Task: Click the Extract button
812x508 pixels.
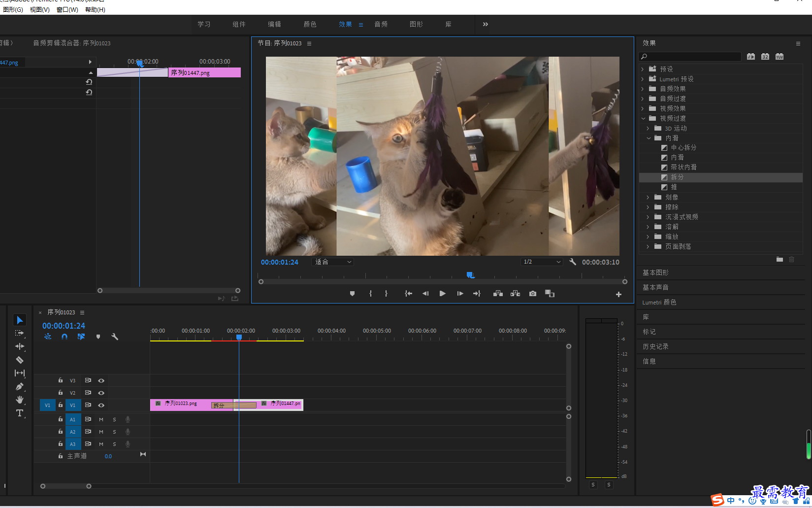Action: click(515, 294)
